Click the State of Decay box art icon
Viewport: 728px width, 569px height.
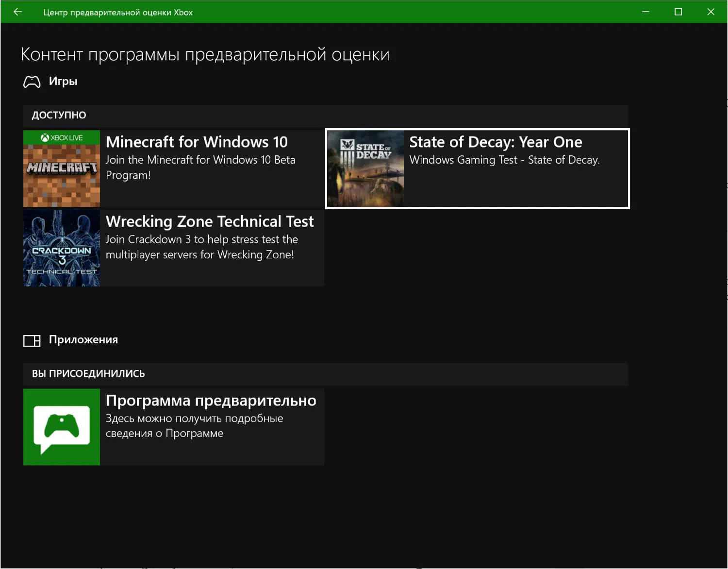coord(364,168)
